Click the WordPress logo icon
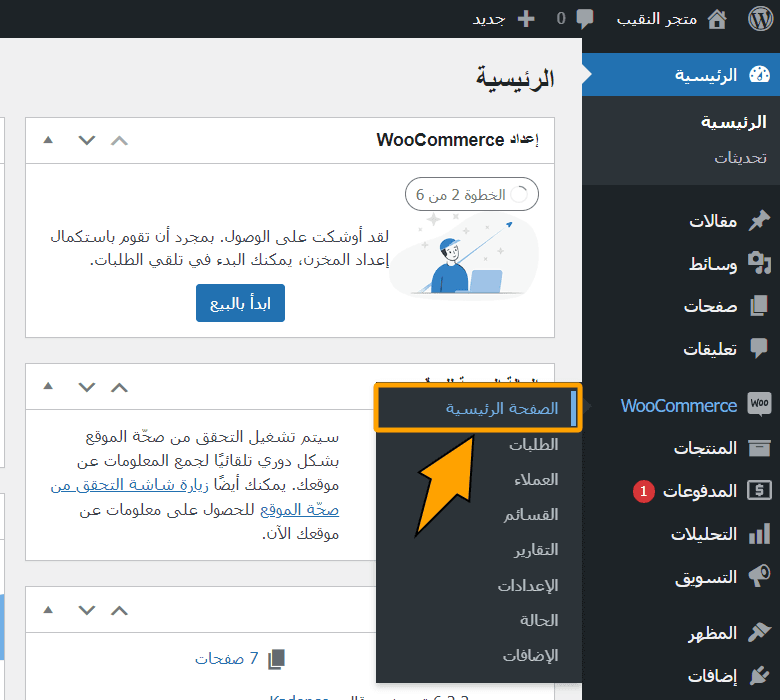This screenshot has height=700, width=780. (x=761, y=19)
